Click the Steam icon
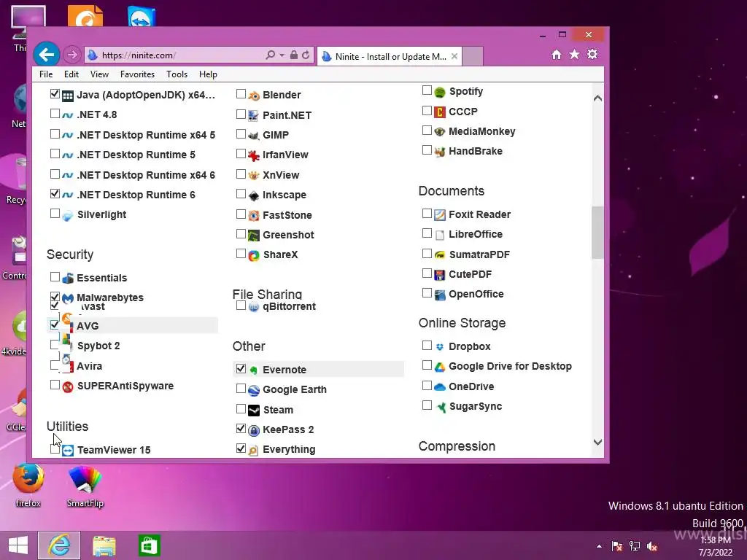This screenshot has height=560, width=747. [x=254, y=410]
